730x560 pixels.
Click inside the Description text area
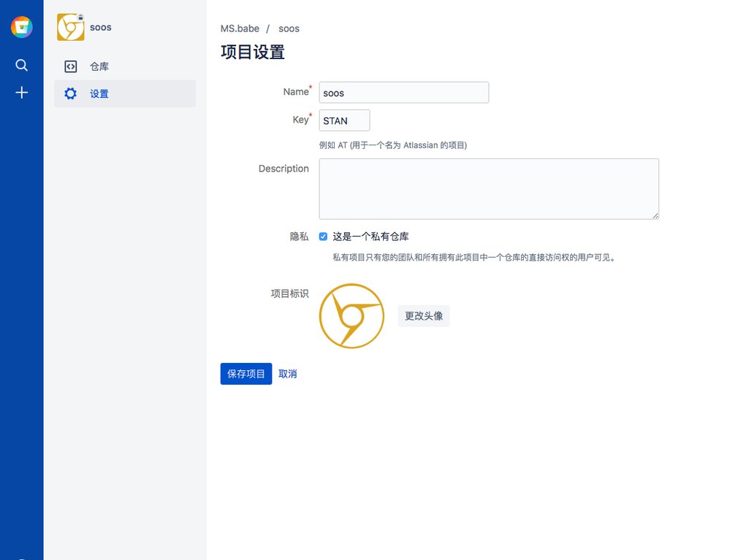click(488, 188)
